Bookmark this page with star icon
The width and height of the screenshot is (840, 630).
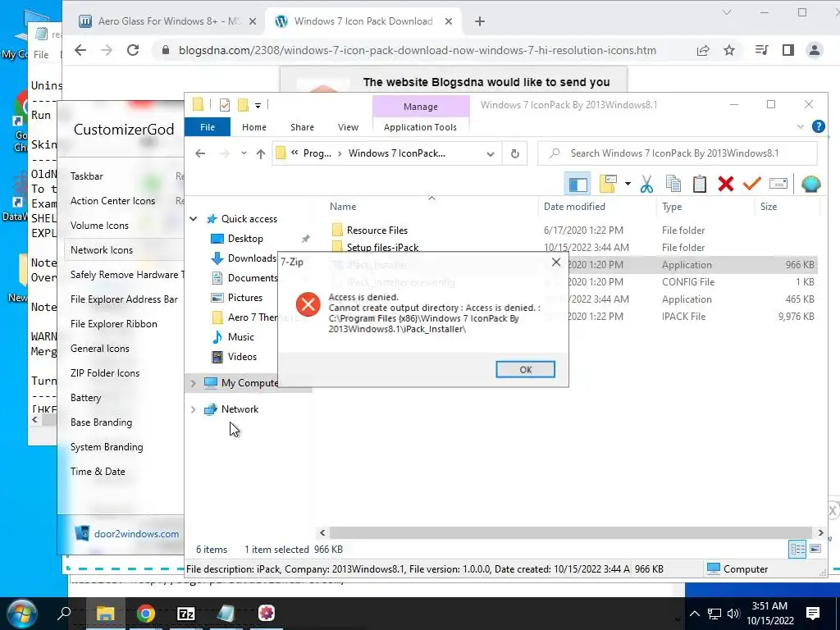coord(729,50)
